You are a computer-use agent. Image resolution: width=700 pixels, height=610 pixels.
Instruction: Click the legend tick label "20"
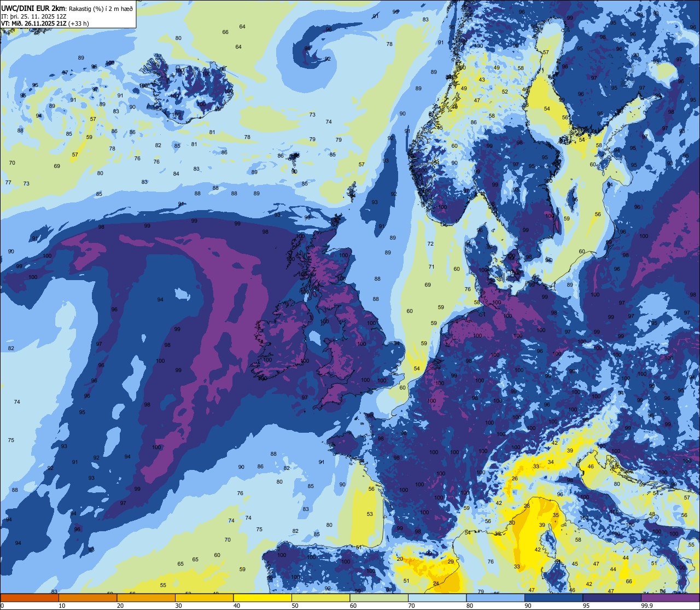pos(120,605)
